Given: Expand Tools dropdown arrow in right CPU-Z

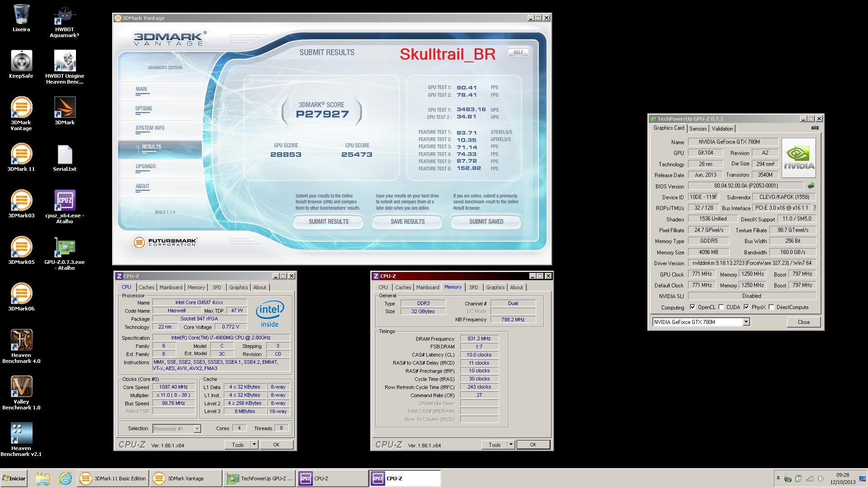Looking at the screenshot, I should pyautogui.click(x=511, y=445).
